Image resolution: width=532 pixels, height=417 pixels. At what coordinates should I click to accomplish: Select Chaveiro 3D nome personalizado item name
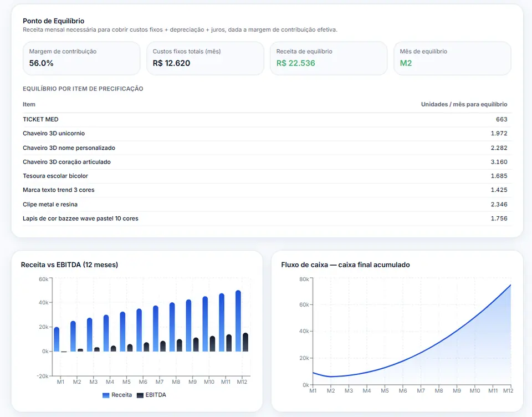(x=69, y=148)
